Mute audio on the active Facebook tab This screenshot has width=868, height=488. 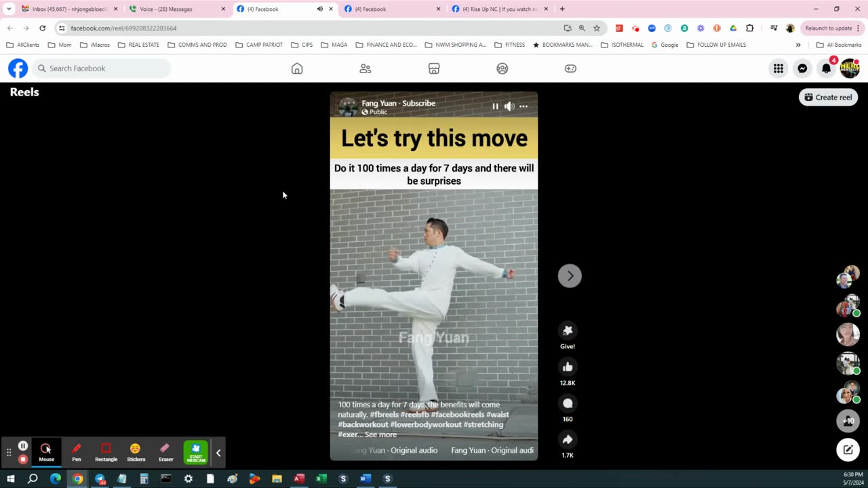(319, 9)
